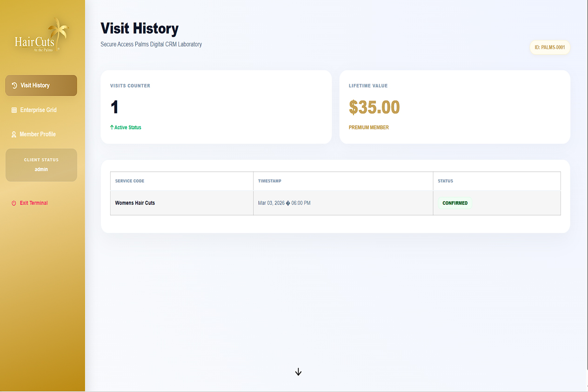Click the ID: PALMS-0001 badge

[550, 47]
